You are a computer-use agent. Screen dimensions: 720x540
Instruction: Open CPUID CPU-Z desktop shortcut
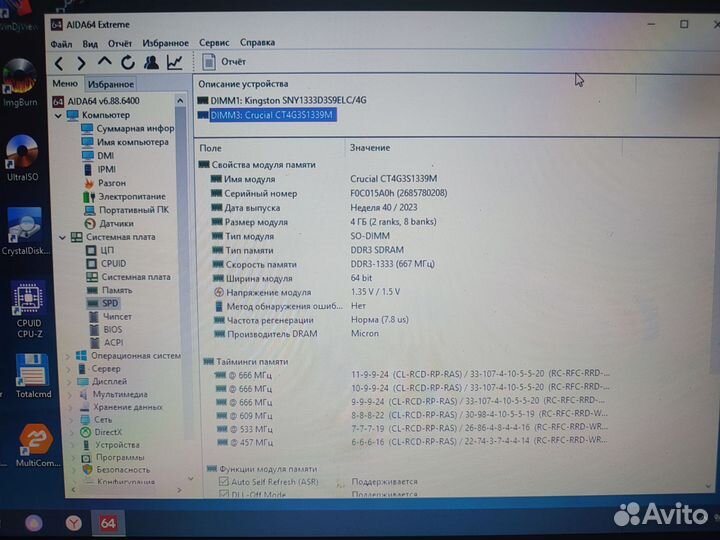pos(29,310)
